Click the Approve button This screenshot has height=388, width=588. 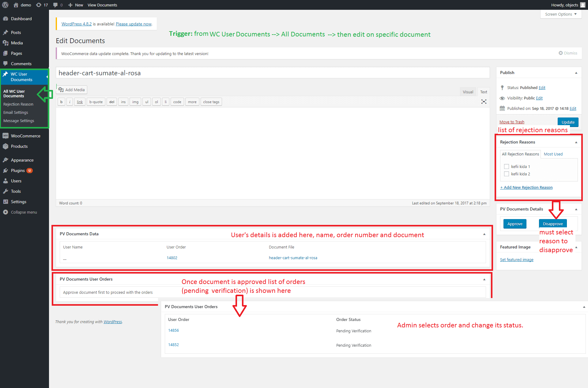point(515,224)
